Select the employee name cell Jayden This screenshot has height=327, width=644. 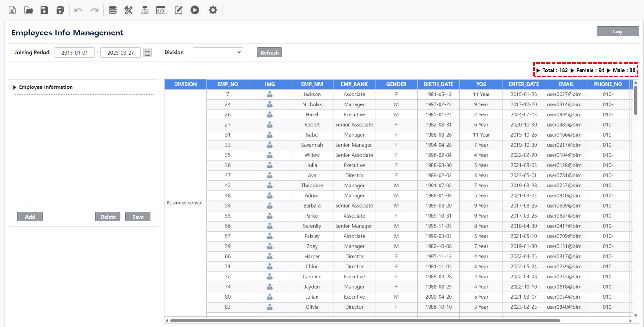pos(312,287)
